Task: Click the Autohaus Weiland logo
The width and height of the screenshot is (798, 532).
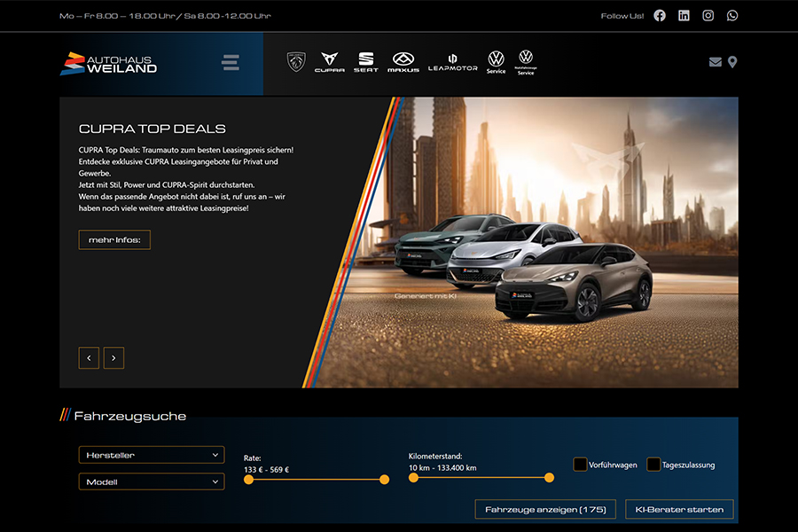Action: click(x=108, y=62)
